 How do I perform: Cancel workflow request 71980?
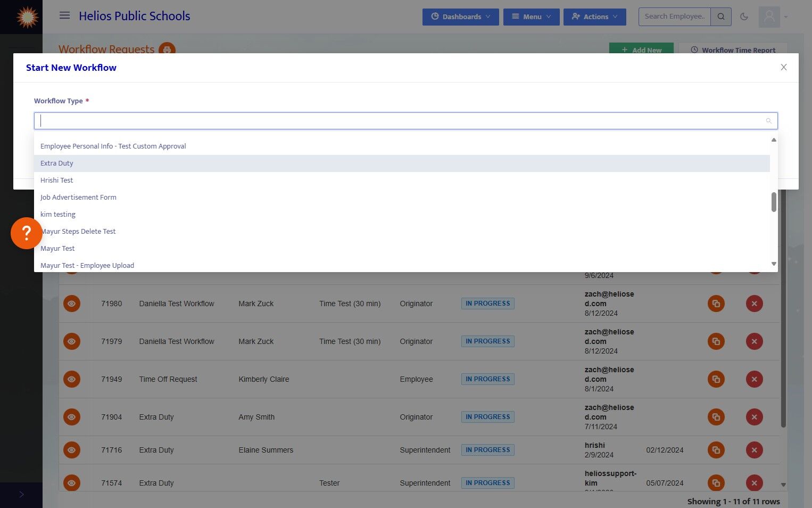tap(755, 304)
